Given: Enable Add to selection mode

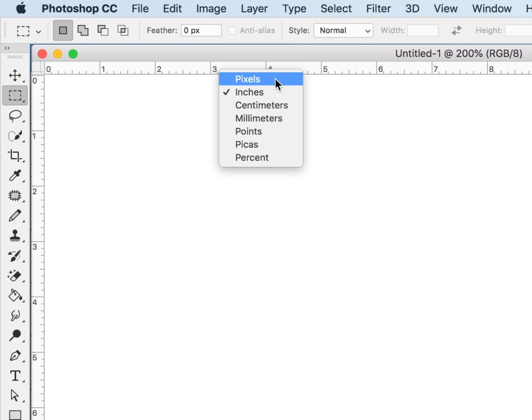Looking at the screenshot, I should coord(83,30).
